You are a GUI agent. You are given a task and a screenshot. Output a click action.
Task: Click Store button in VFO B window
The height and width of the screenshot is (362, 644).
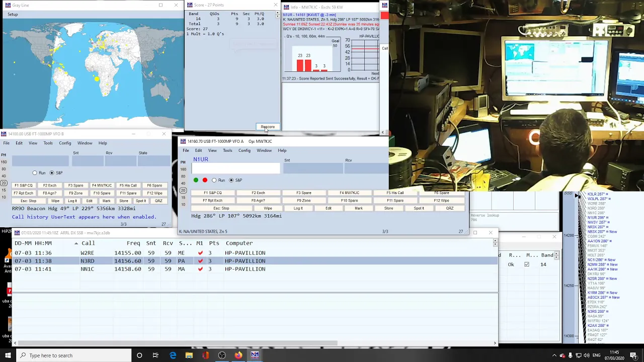pos(124,201)
